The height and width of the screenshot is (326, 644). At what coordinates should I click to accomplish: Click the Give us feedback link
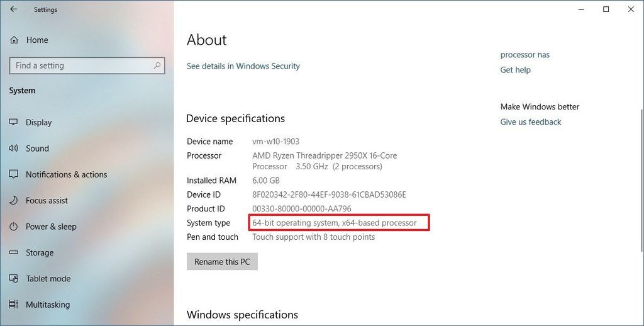pyautogui.click(x=531, y=122)
